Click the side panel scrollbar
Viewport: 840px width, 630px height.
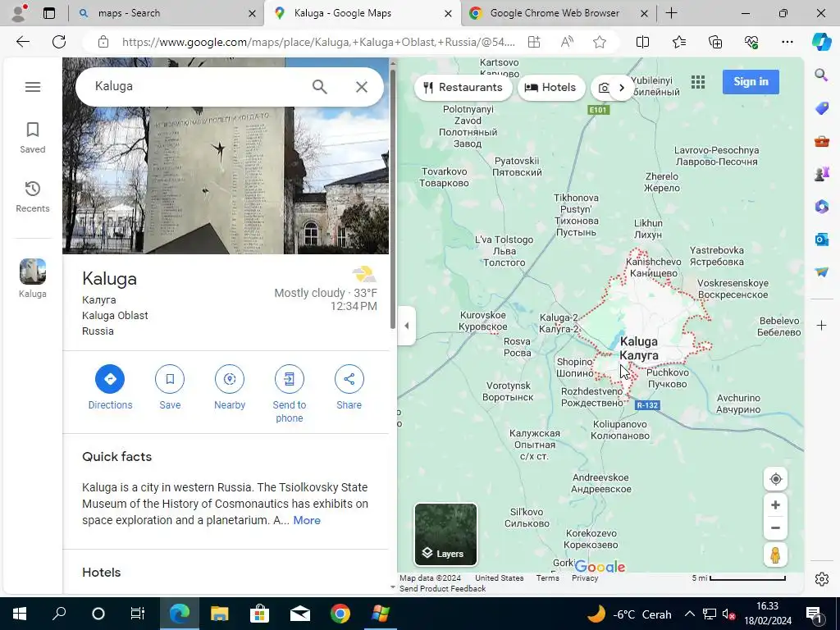[x=393, y=199]
